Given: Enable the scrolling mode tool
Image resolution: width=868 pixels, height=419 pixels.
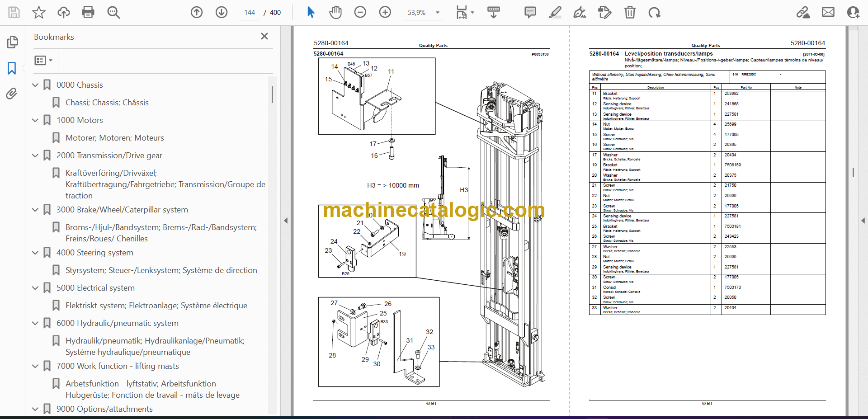Looking at the screenshot, I should [x=494, y=12].
